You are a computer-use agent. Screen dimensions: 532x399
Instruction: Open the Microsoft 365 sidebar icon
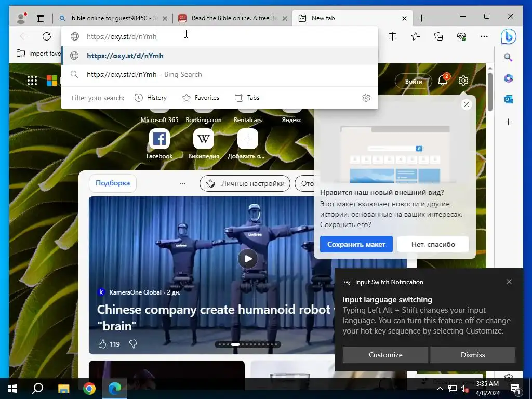click(508, 78)
